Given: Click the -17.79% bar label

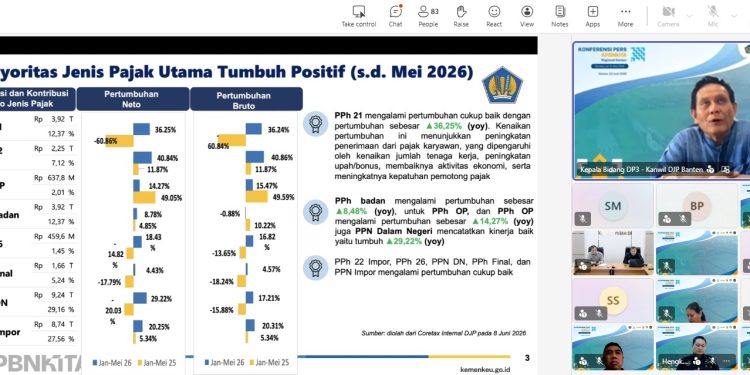Looking at the screenshot, I should 110,282.
